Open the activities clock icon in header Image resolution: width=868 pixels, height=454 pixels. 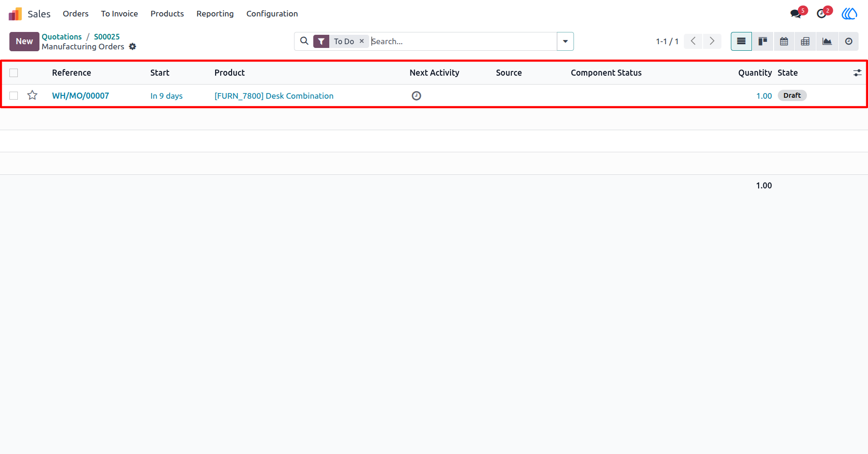click(821, 14)
